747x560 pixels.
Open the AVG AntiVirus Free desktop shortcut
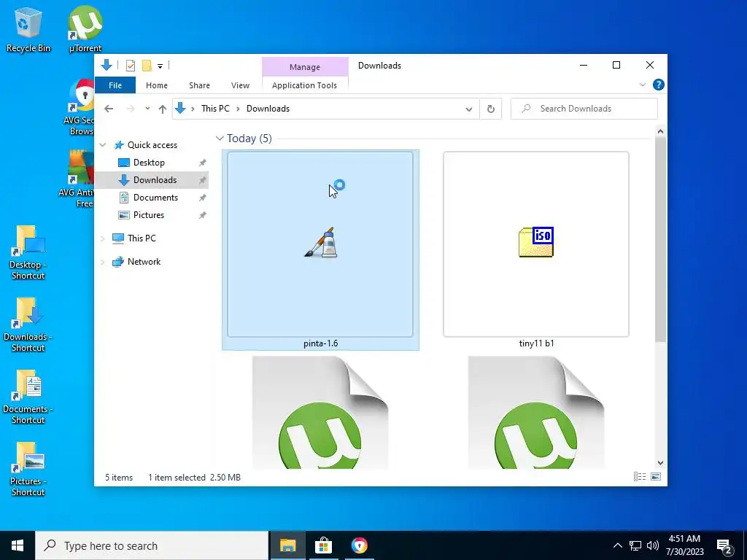(79, 179)
